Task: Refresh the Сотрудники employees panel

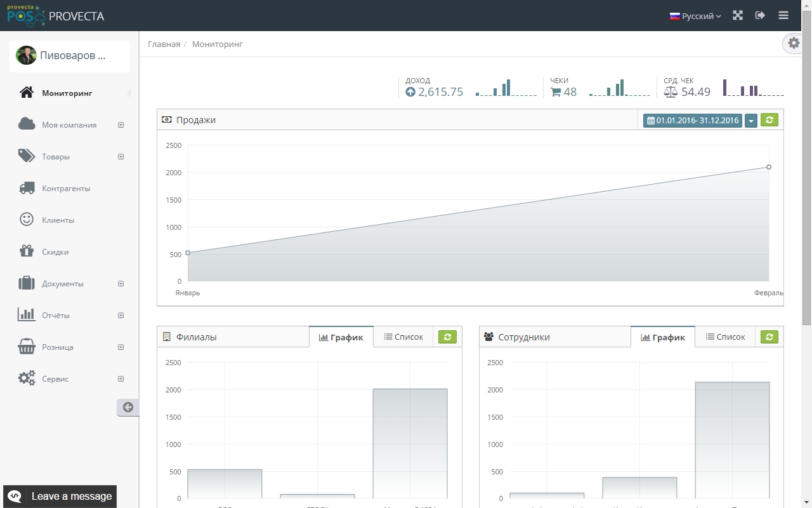Action: (769, 337)
